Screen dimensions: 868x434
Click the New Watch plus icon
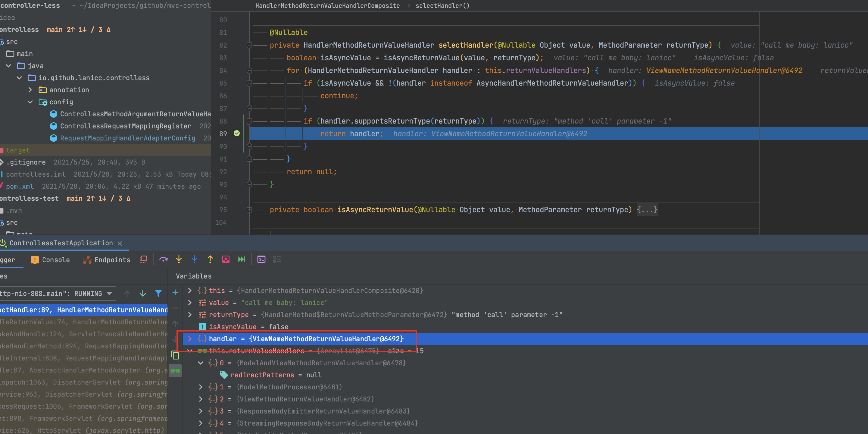coord(175,293)
